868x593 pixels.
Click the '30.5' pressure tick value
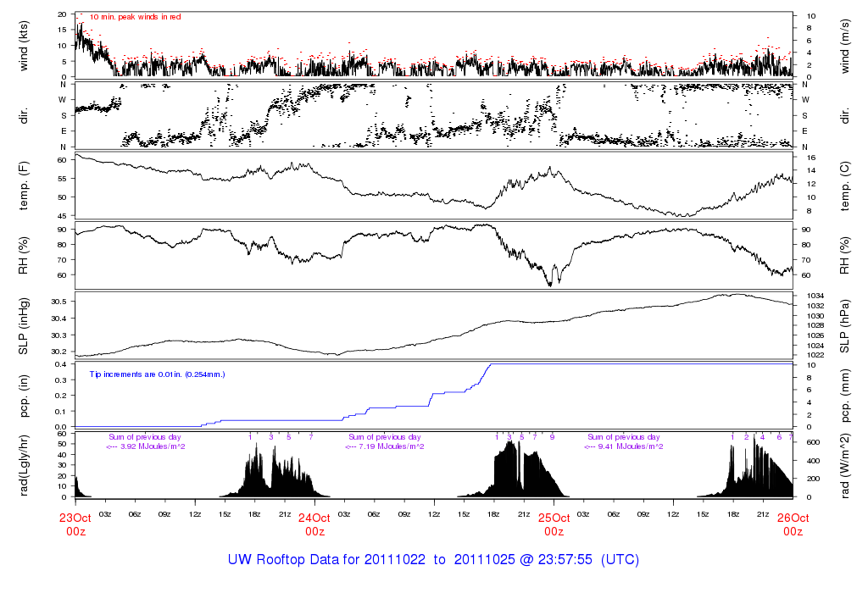(59, 302)
